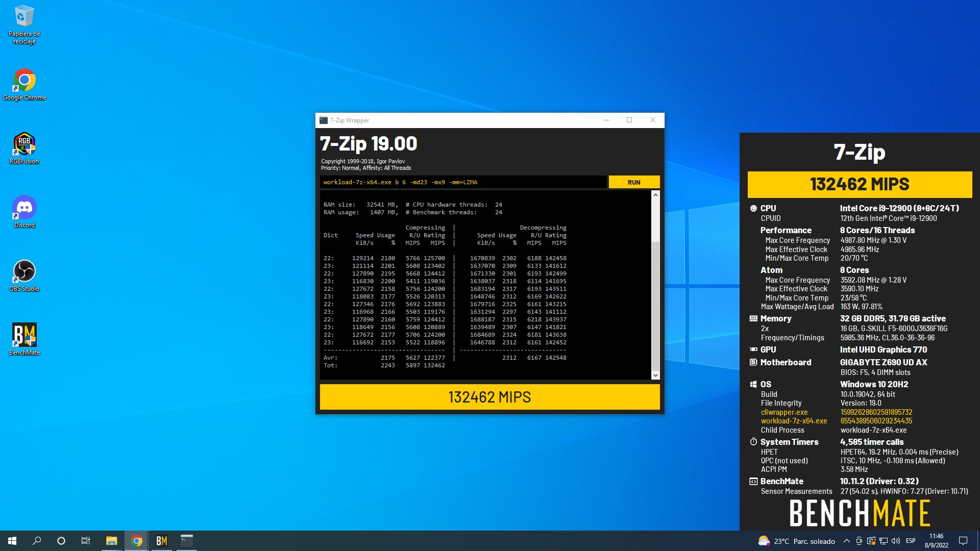Click '32 GB DDR5, 31.78 GB active' text

point(893,318)
